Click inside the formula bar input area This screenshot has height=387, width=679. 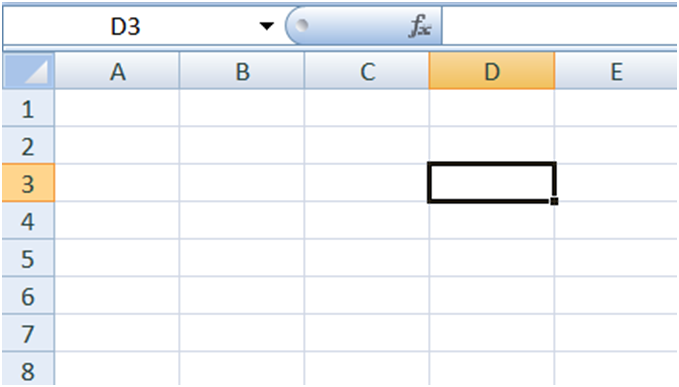pos(560,26)
